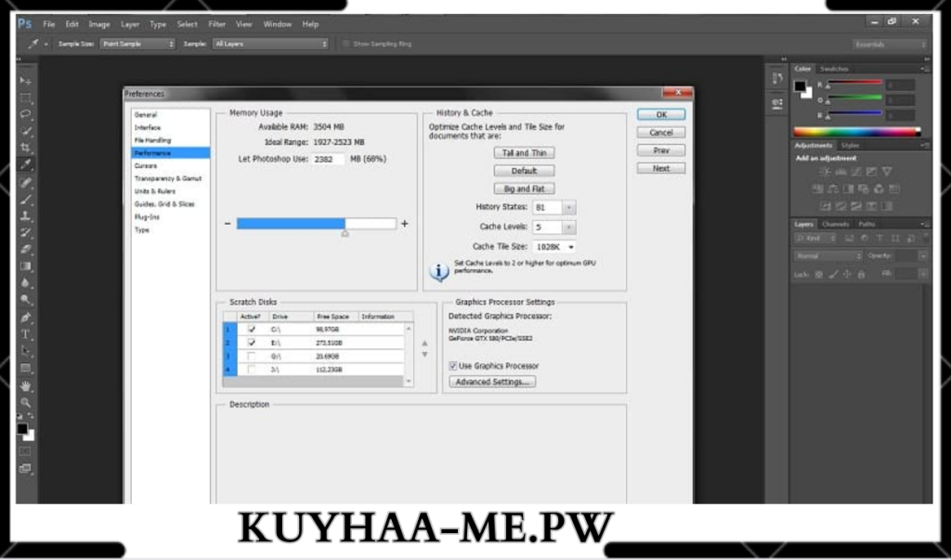This screenshot has height=560, width=951.
Task: Click the Cancel button
Action: click(661, 132)
